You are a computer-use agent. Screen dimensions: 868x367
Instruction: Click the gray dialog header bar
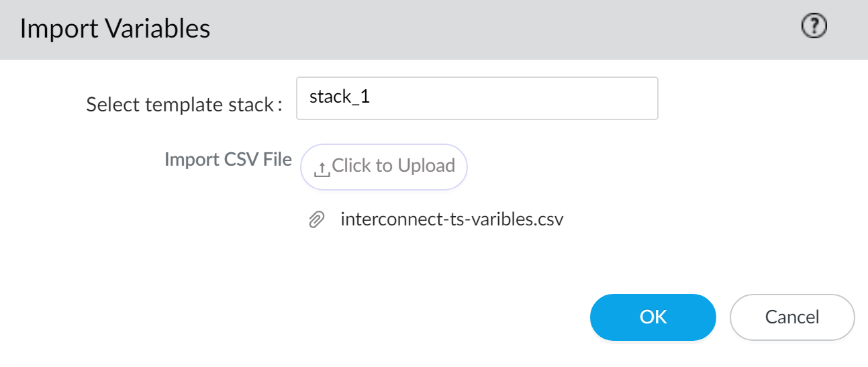[470, 29]
